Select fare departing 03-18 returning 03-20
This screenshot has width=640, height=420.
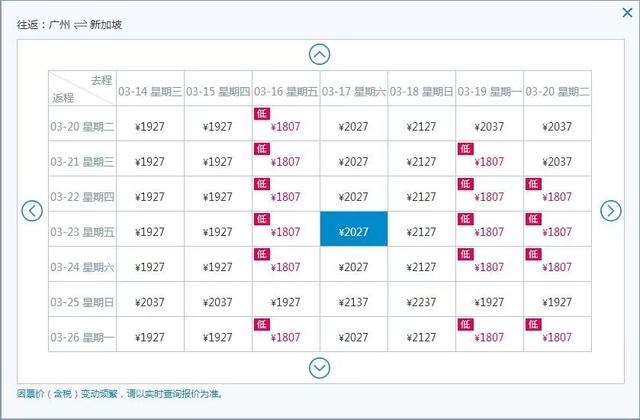pyautogui.click(x=421, y=123)
